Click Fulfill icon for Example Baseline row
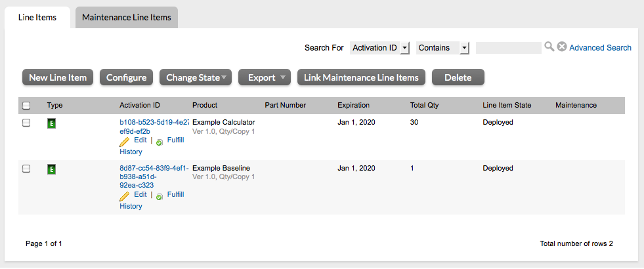644x269 pixels. [x=160, y=196]
